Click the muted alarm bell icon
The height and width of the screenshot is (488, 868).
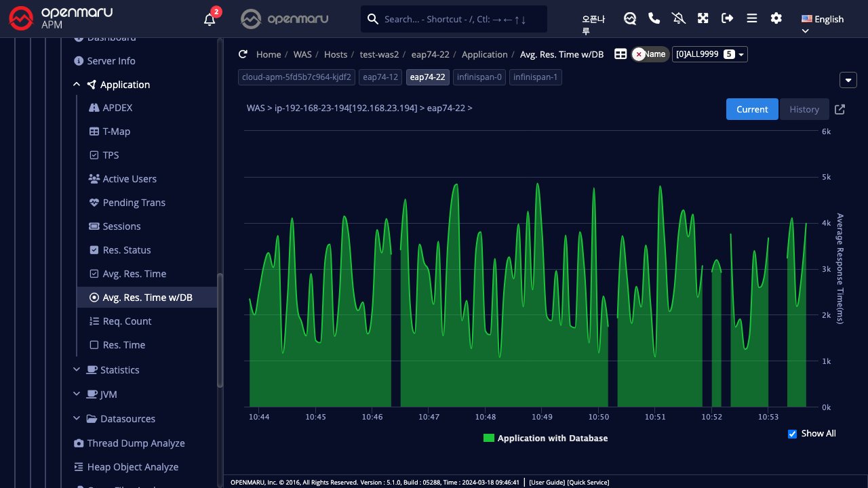pyautogui.click(x=678, y=18)
